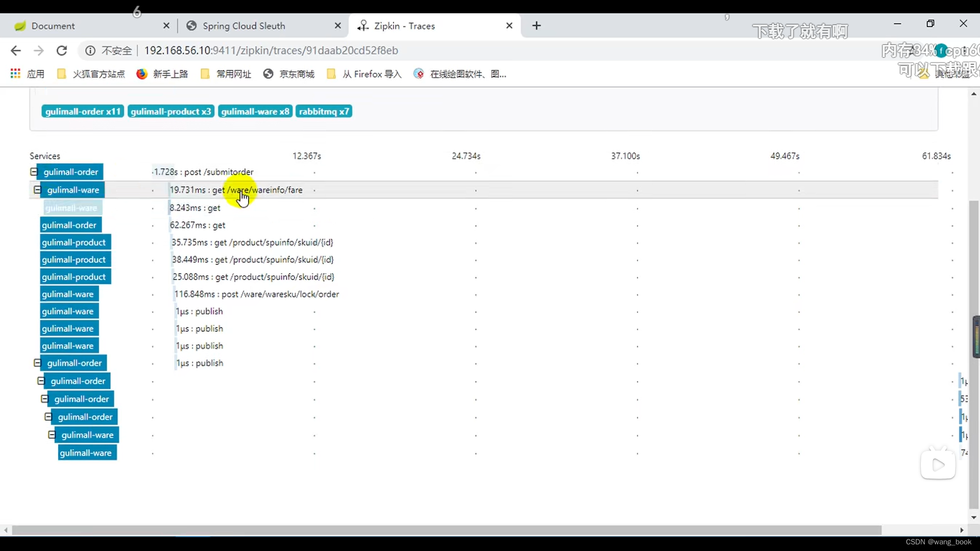980x551 pixels.
Task: Click the get /ware/wareinfo/fare span
Action: click(236, 190)
